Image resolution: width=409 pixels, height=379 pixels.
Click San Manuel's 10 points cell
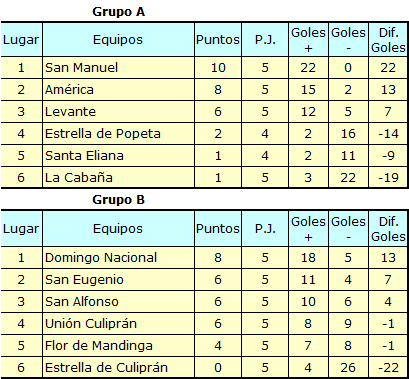pos(218,68)
